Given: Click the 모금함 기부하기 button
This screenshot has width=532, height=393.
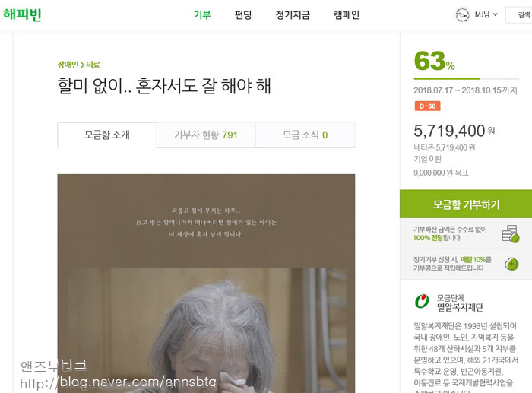Looking at the screenshot, I should tap(466, 204).
